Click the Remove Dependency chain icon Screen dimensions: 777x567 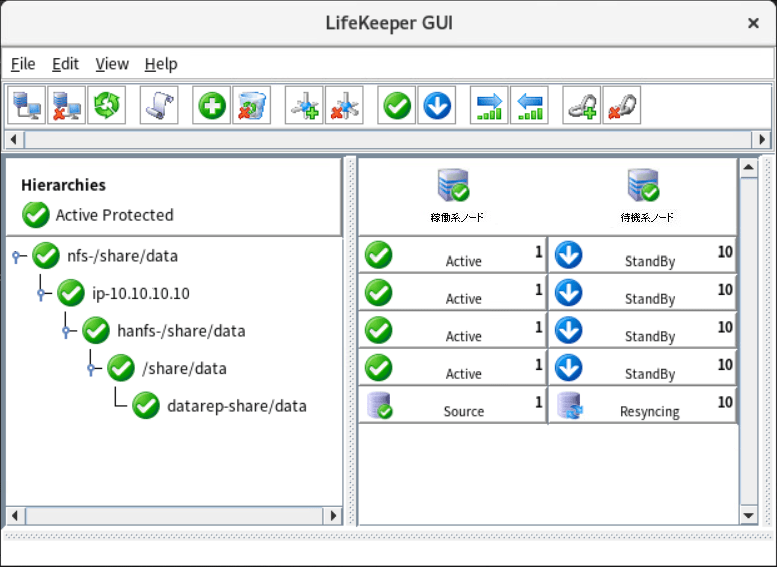(x=622, y=105)
